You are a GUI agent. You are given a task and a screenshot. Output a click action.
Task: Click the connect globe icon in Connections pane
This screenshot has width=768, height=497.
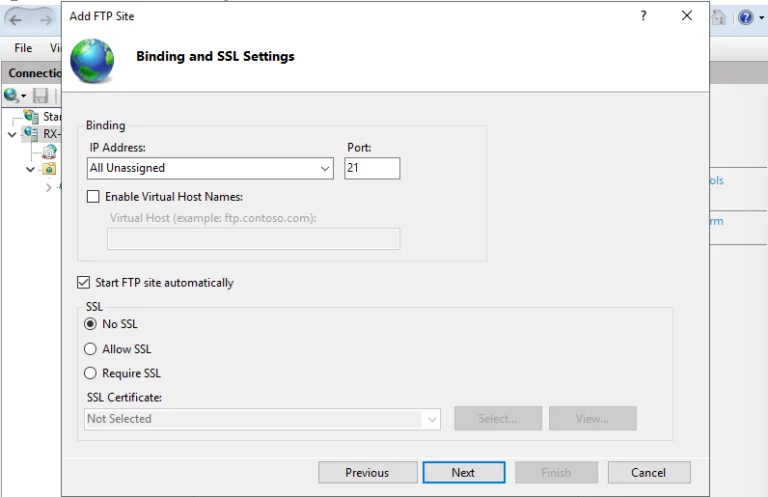pos(11,95)
